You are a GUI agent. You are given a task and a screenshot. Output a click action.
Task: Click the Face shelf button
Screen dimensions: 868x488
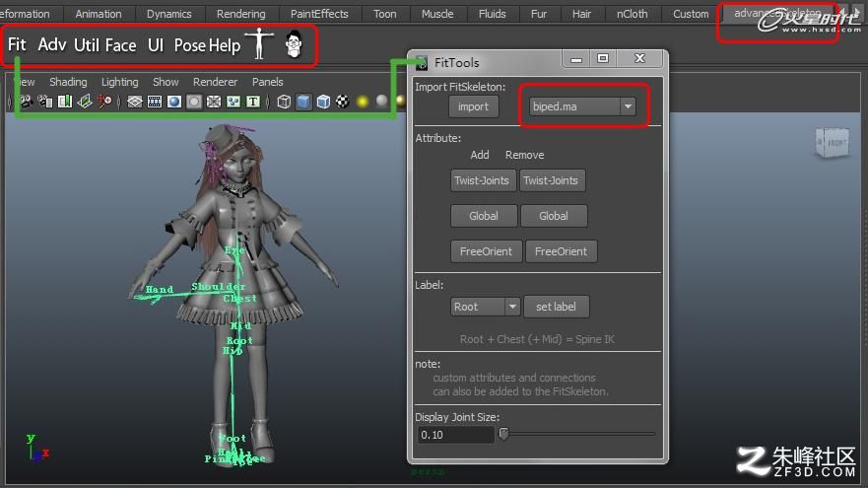(x=120, y=45)
